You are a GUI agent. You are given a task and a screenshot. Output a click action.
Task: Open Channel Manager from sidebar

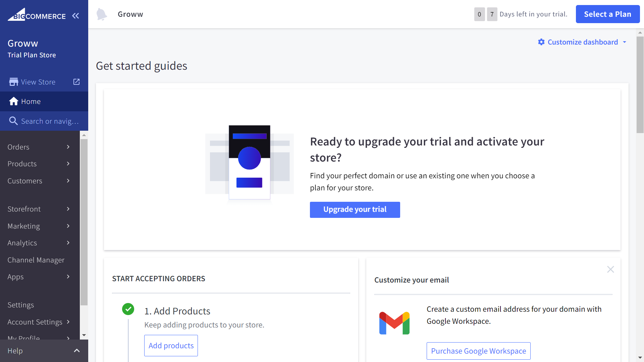click(36, 260)
